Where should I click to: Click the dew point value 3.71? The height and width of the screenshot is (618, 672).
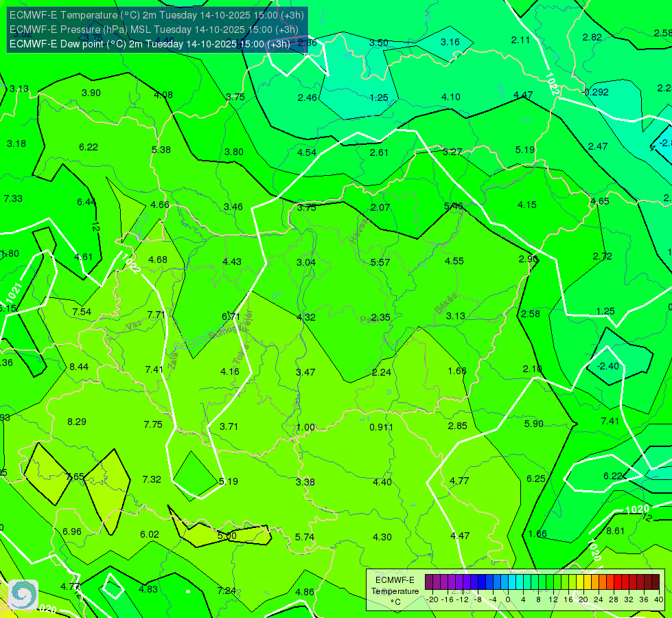click(229, 426)
